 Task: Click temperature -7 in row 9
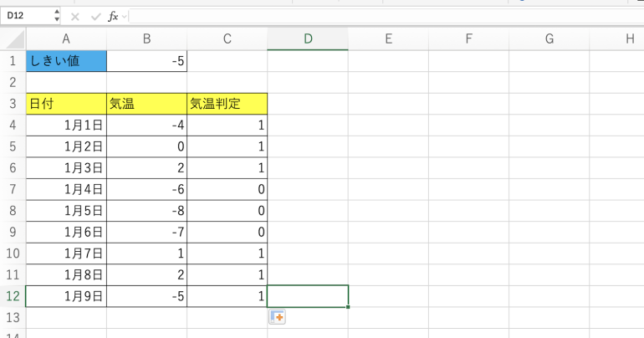click(x=146, y=232)
